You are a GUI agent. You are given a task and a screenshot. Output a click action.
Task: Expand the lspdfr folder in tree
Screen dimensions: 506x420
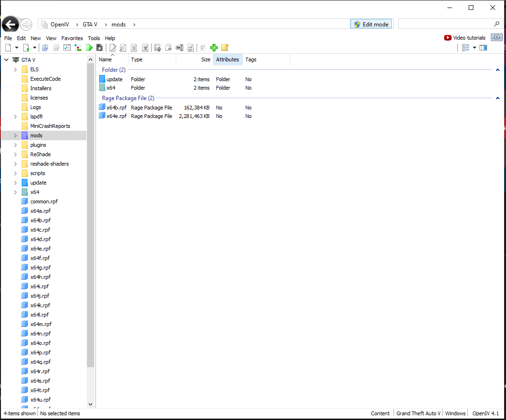coord(15,117)
